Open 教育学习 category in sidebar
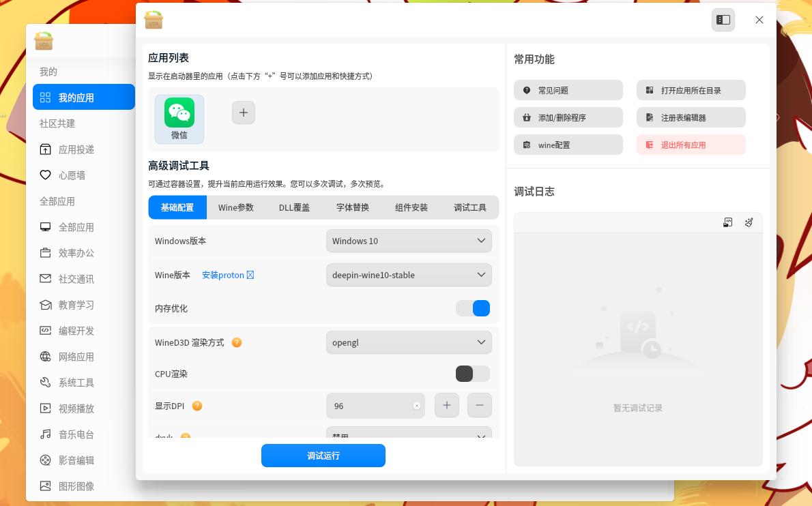 pyautogui.click(x=84, y=305)
